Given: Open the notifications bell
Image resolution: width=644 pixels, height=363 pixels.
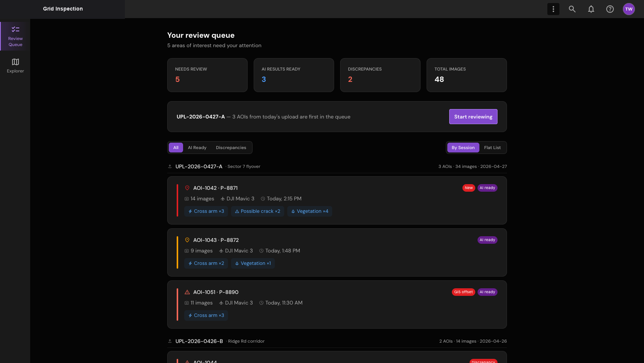Looking at the screenshot, I should [x=591, y=9].
